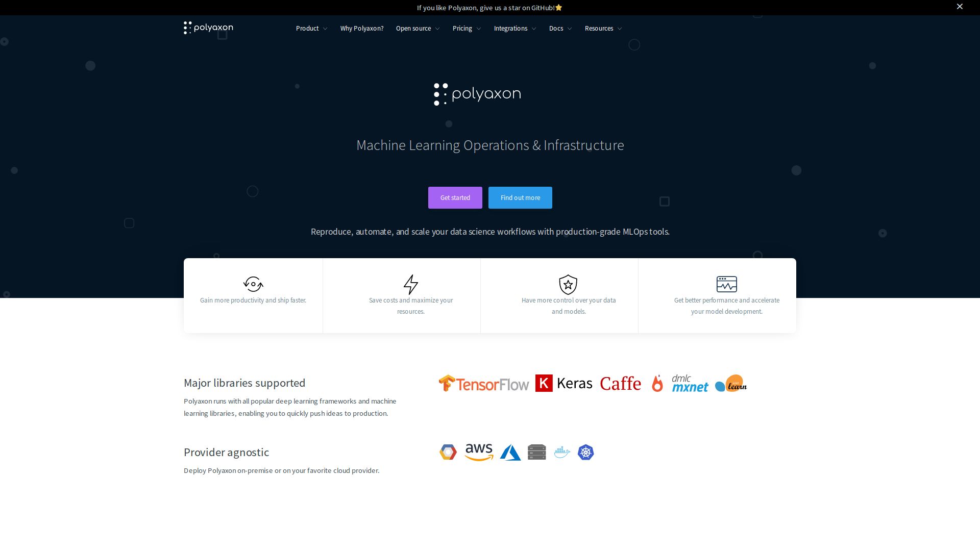980x551 pixels.
Task: Click the Google Cloud hexagon icon
Action: [x=448, y=452]
